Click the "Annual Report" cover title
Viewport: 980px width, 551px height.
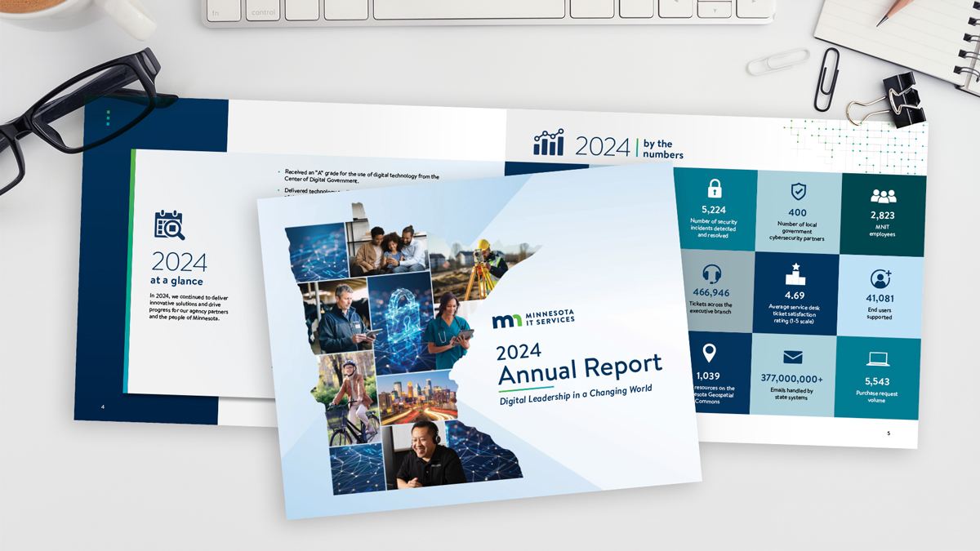[580, 369]
